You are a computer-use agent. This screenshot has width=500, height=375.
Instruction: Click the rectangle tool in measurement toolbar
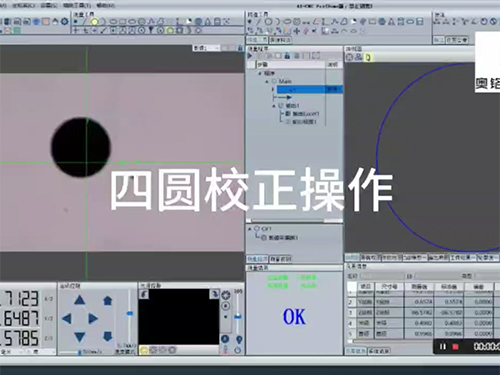(123, 22)
